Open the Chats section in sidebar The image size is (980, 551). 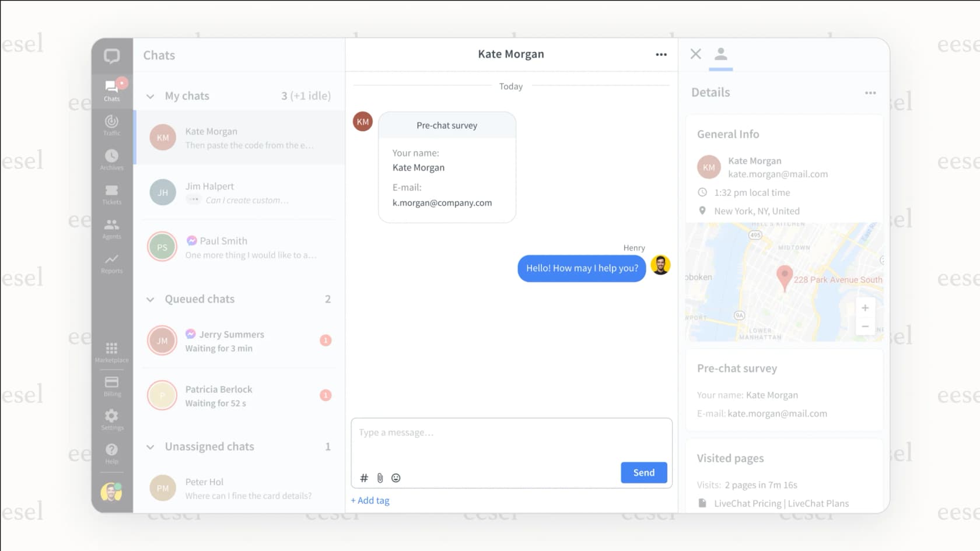coord(112,90)
